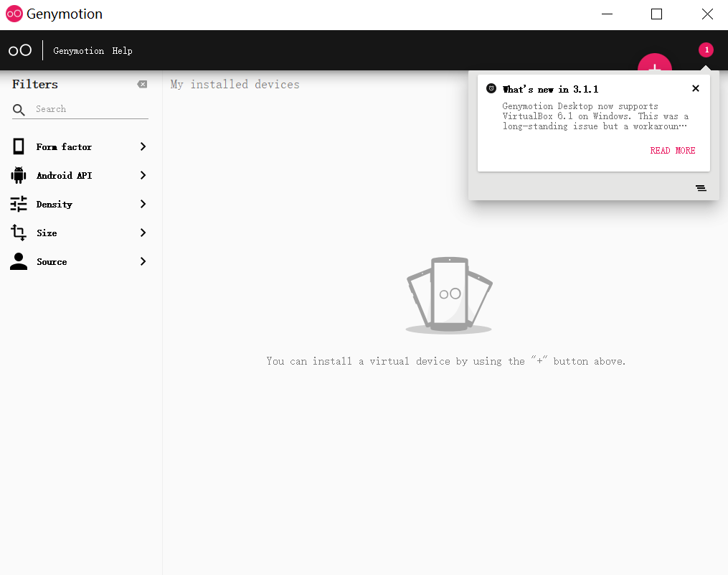Close the Genymotion window
Image resolution: width=728 pixels, height=575 pixels.
tap(707, 14)
